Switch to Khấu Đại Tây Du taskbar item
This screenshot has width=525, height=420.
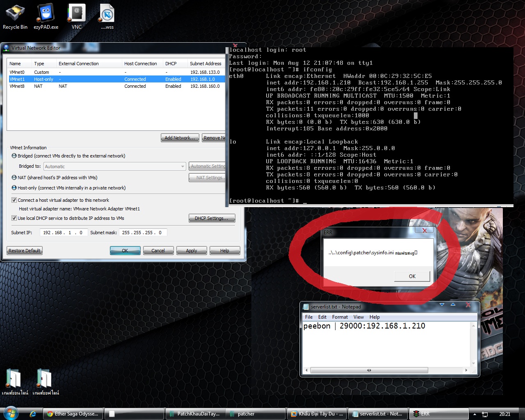click(317, 414)
